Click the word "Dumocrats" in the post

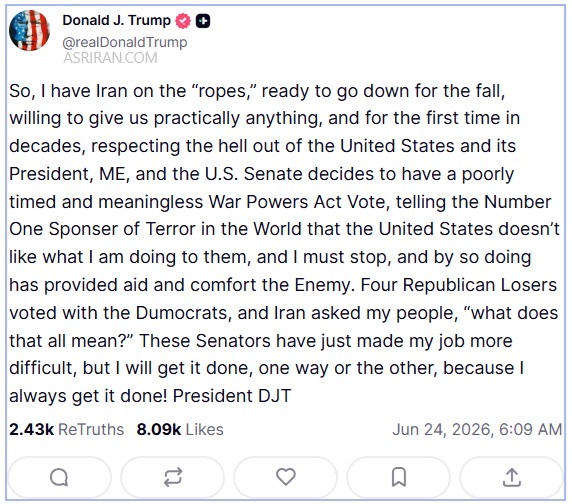click(x=181, y=313)
